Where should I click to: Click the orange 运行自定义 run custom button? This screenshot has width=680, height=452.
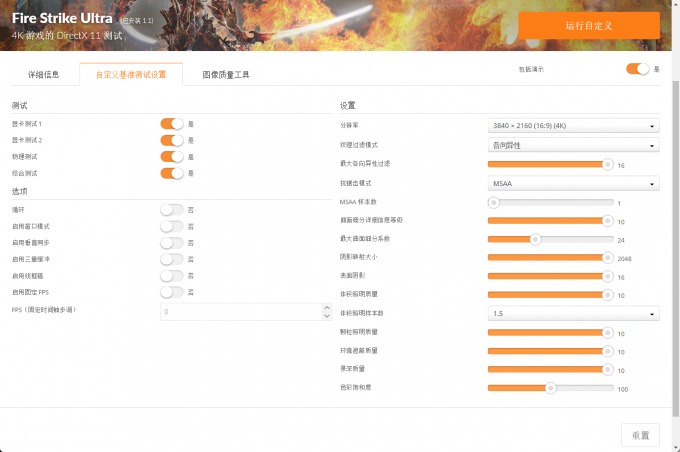589,26
